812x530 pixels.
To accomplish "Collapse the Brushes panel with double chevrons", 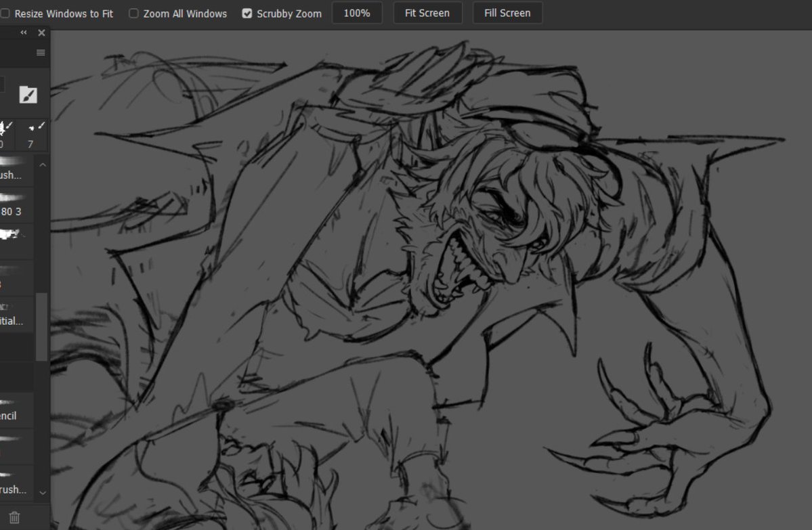I will pyautogui.click(x=23, y=32).
